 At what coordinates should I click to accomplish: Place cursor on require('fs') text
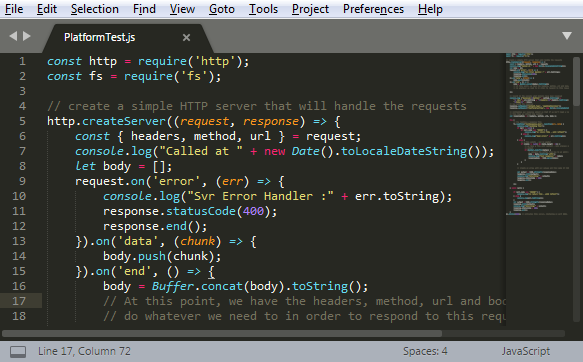point(169,77)
